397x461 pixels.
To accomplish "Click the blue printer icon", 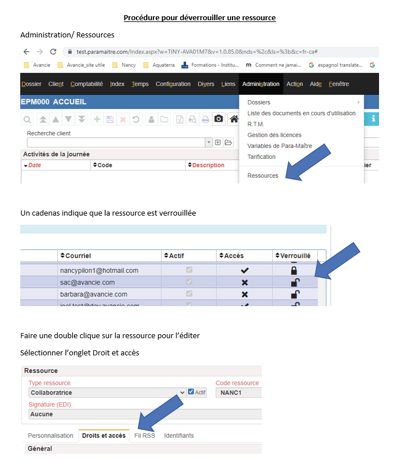I will click(205, 119).
